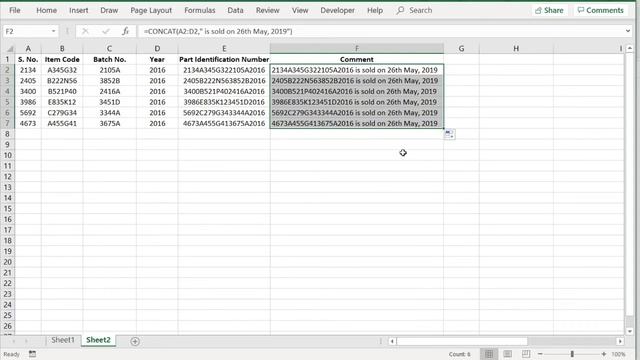Image resolution: width=640 pixels, height=360 pixels.
Task: Click the vertical scroll up arrow
Action: point(629,49)
